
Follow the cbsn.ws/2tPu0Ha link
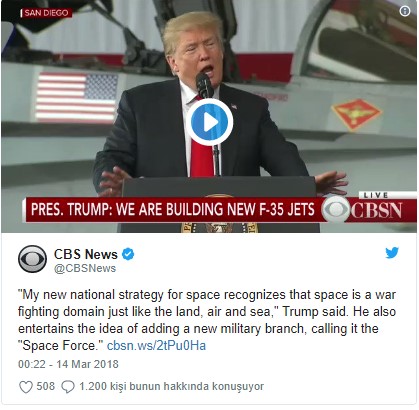point(156,346)
